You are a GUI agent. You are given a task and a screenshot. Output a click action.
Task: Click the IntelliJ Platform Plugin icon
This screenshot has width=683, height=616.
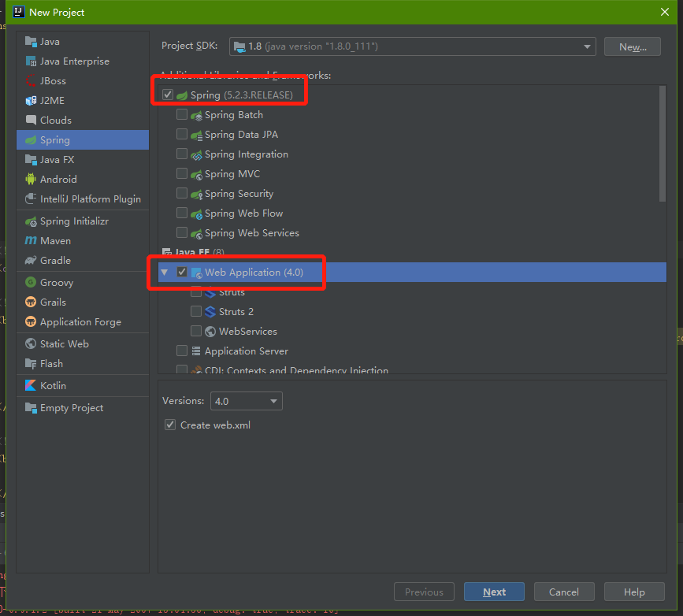(x=31, y=199)
